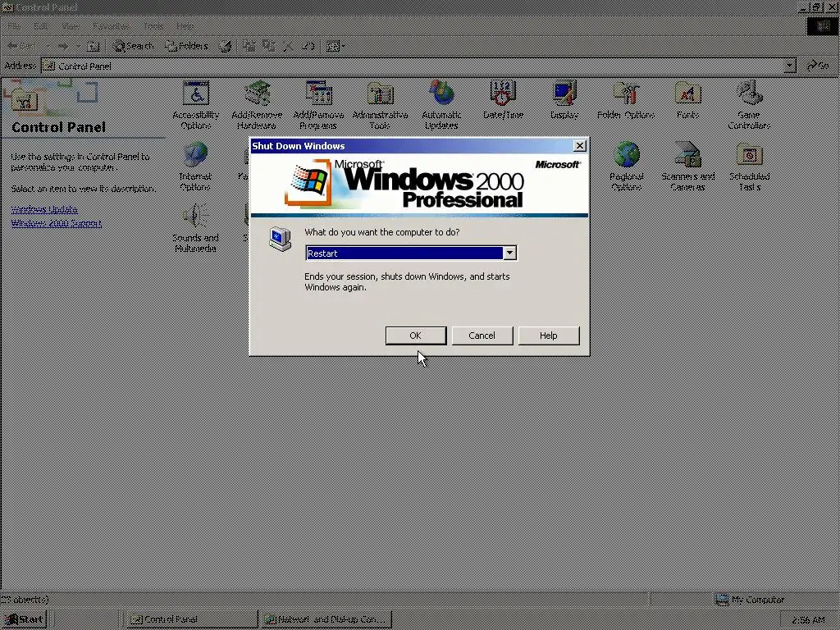Click Address field showing Control Panel
The image size is (840, 630).
point(418,66)
